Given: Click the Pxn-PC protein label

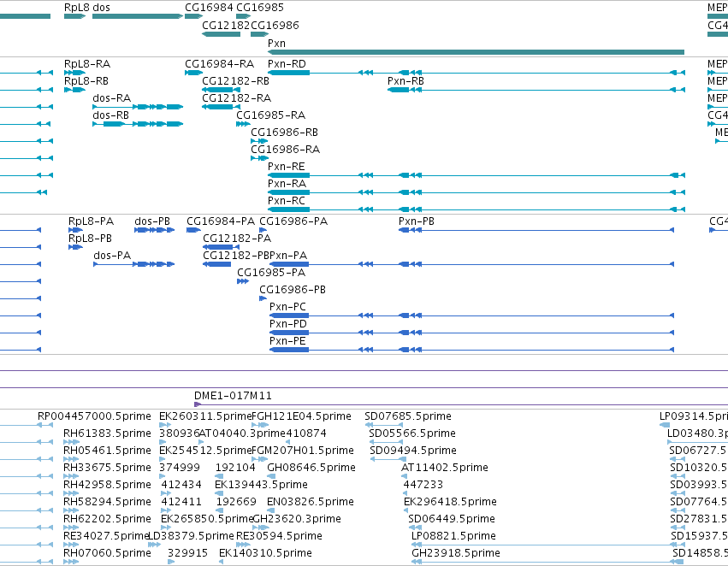Looking at the screenshot, I should 287,307.
